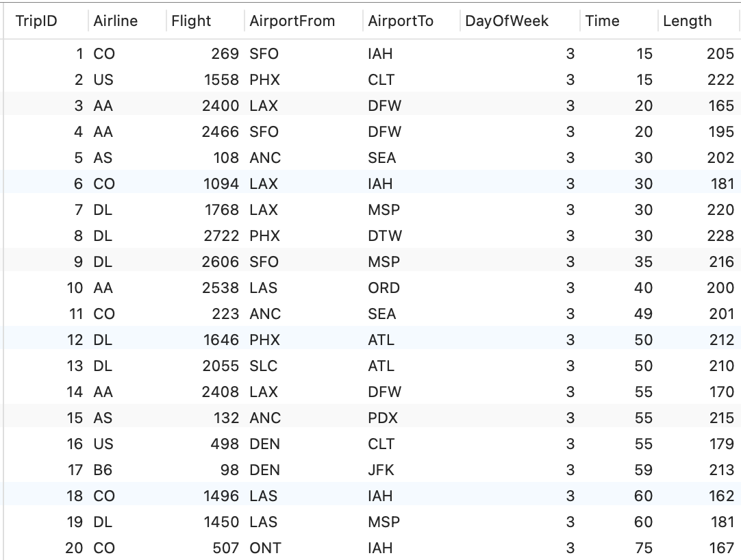Viewport: 741px width, 560px height.
Task: Click the ONT AirportFrom cell
Action: pyautogui.click(x=265, y=548)
